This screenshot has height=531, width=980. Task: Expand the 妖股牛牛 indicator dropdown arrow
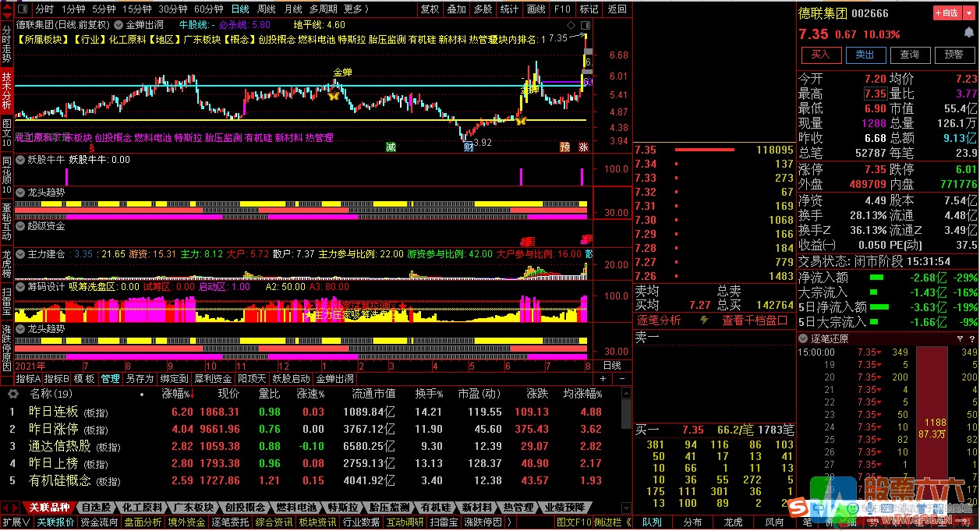click(20, 159)
